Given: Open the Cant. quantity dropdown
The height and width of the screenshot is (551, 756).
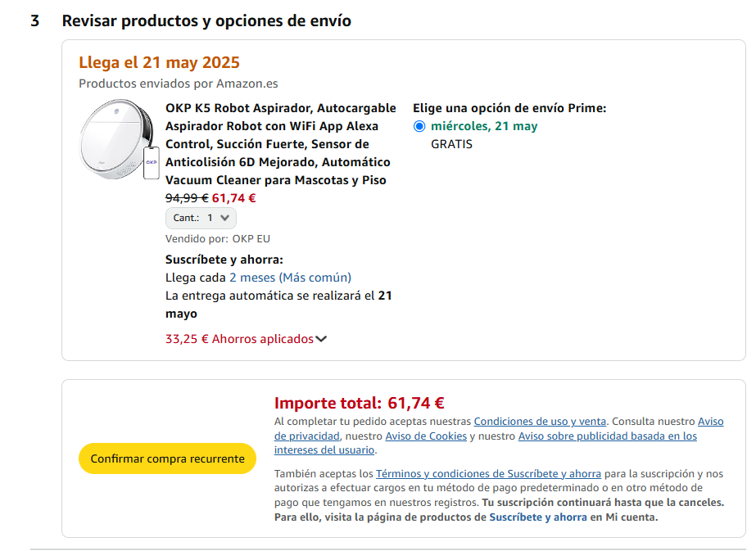Looking at the screenshot, I should 201,218.
